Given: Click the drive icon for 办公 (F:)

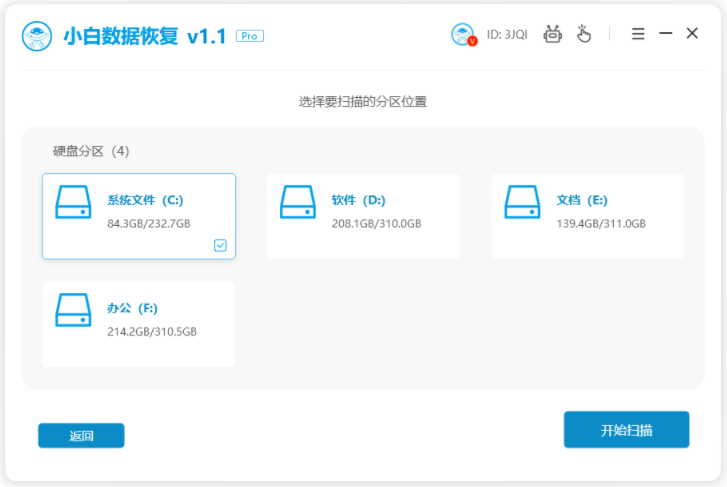Looking at the screenshot, I should [73, 310].
